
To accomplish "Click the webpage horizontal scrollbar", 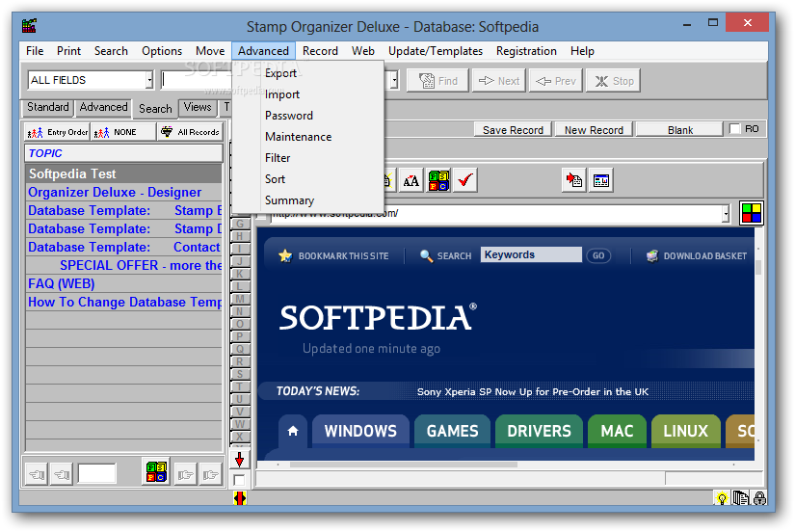I will pos(403,465).
